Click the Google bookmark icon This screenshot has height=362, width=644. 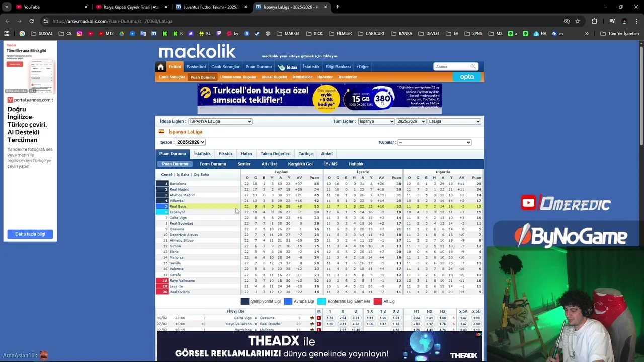(x=22, y=34)
